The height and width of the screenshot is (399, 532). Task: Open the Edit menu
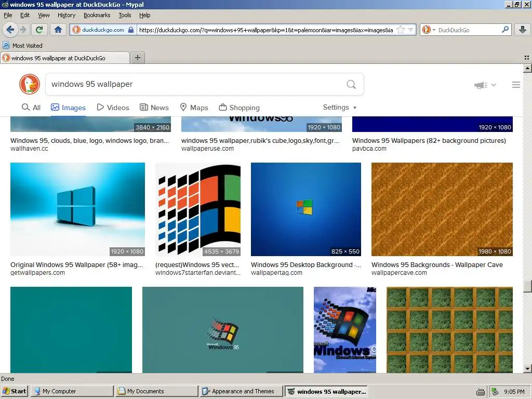click(x=25, y=15)
